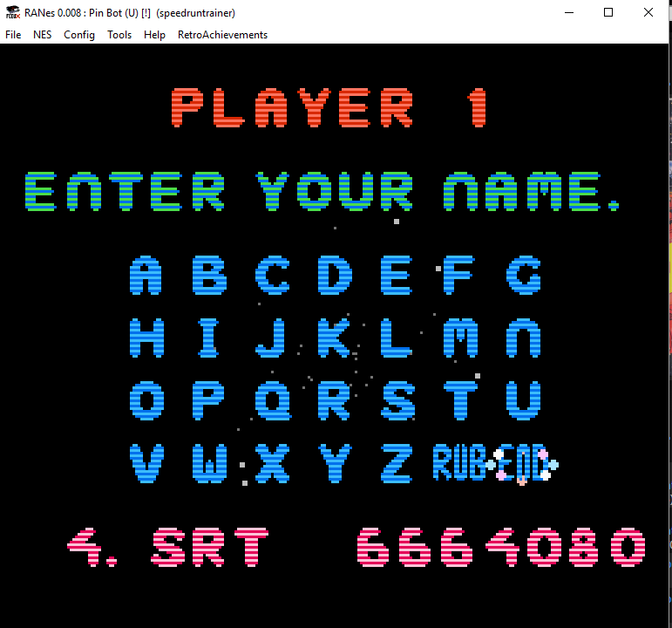The height and width of the screenshot is (628, 672).
Task: Click the RUB erase option
Action: (x=459, y=463)
